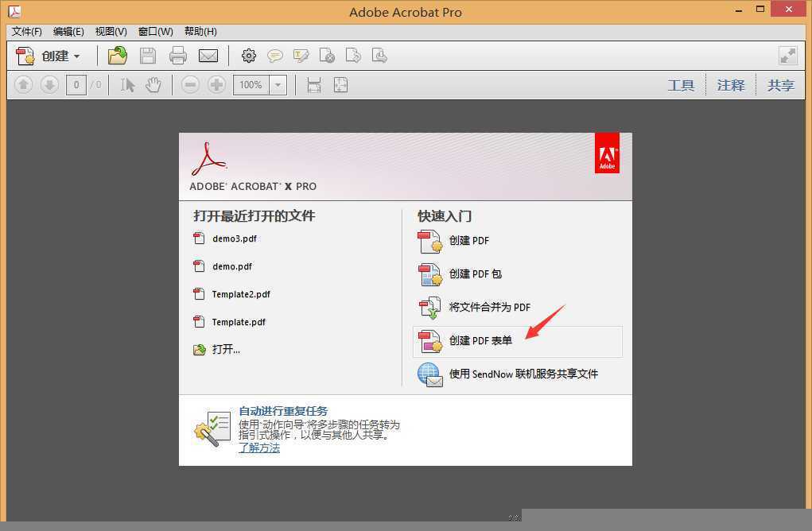Open recent file demo3.pdf

[x=234, y=238]
